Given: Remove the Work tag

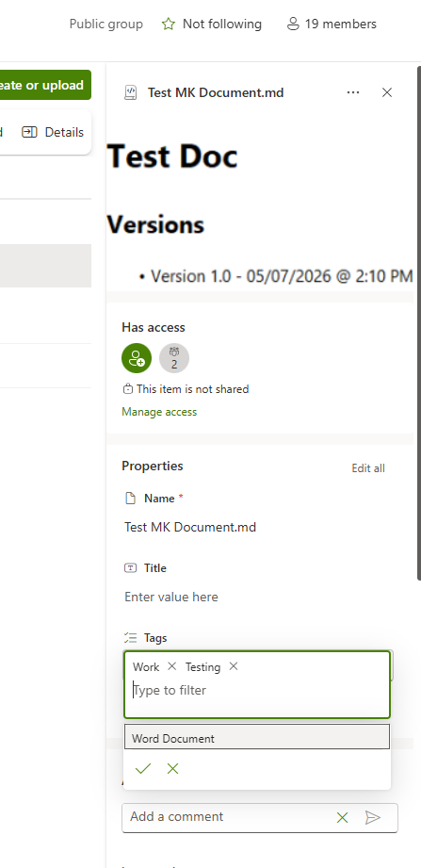Looking at the screenshot, I should 172,666.
